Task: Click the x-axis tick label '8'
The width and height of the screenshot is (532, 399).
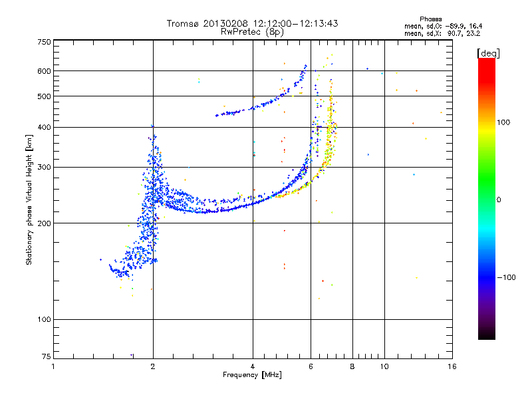Action: 352,366
